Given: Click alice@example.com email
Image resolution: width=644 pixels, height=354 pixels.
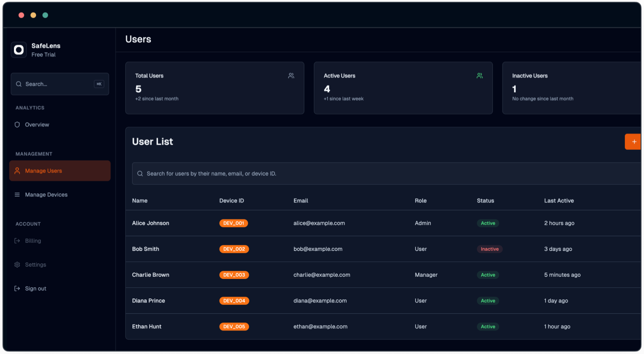Looking at the screenshot, I should [319, 223].
